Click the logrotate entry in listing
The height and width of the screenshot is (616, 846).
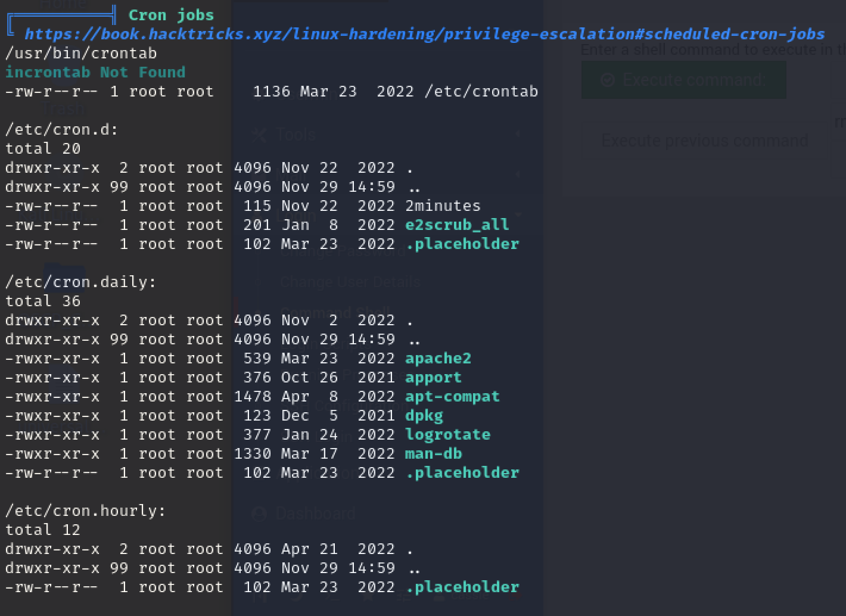click(447, 434)
